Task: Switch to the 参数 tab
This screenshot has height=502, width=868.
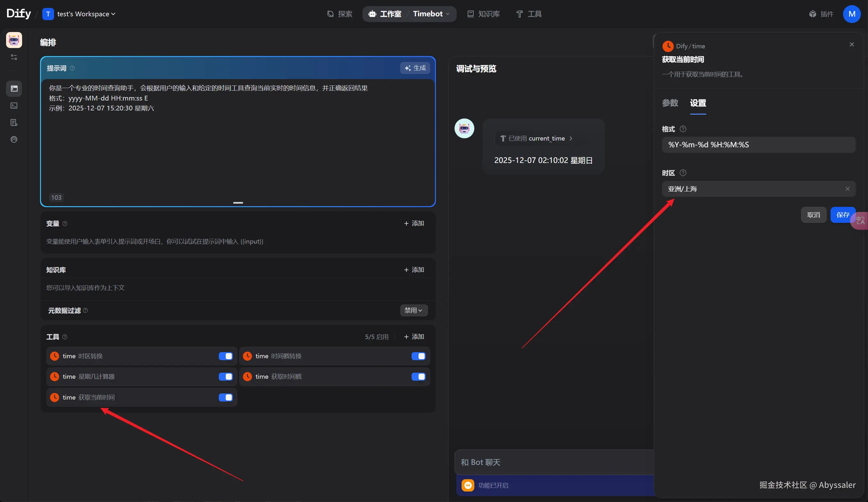Action: (x=670, y=103)
